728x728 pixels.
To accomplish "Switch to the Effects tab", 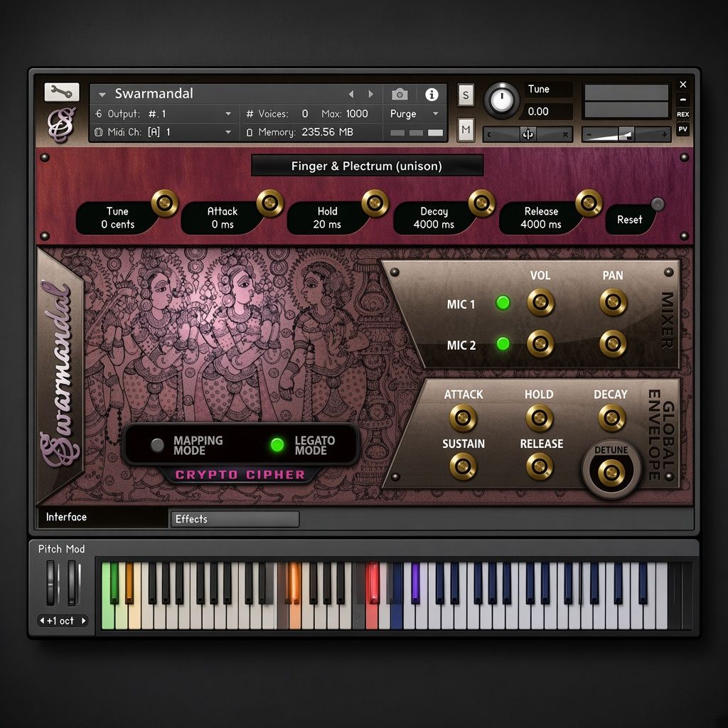I will point(235,519).
